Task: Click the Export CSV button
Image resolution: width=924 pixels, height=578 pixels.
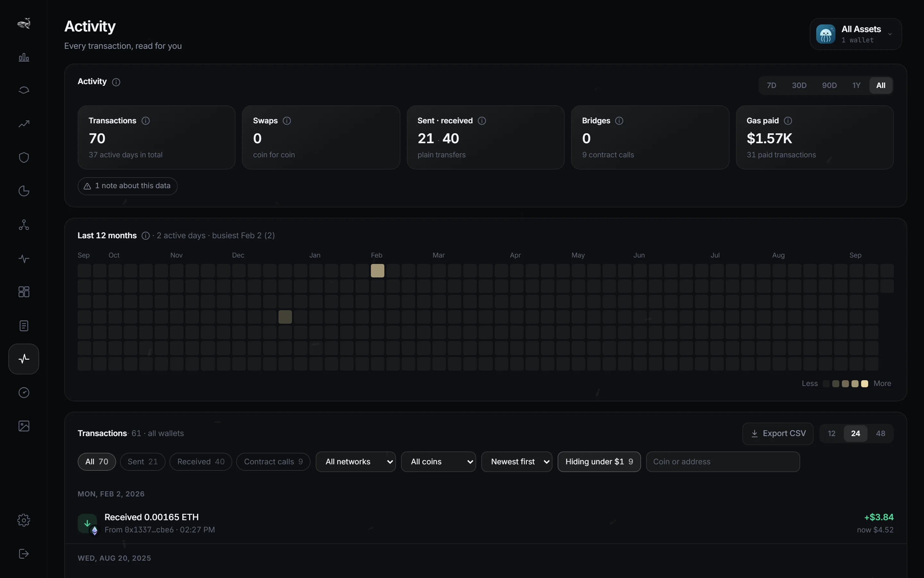Action: pyautogui.click(x=778, y=433)
